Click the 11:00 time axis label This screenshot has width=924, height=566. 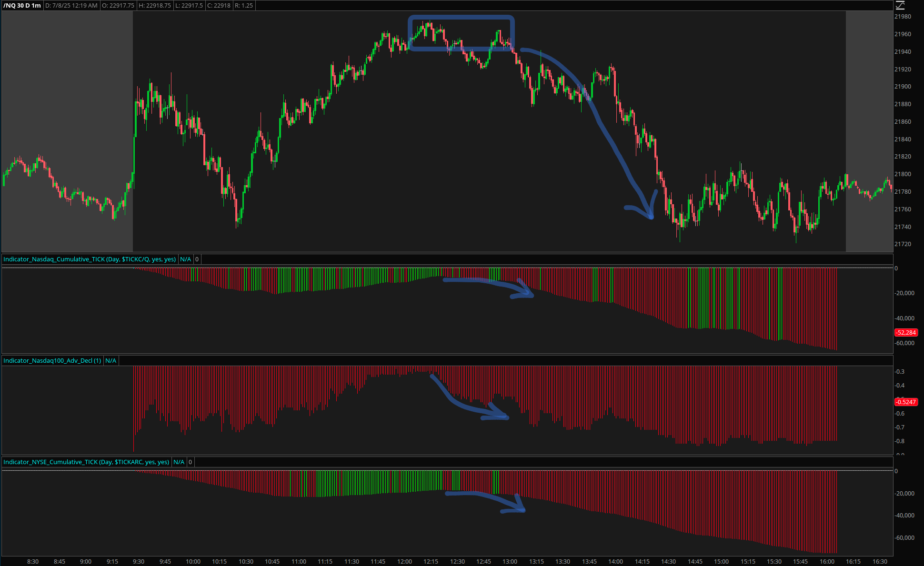click(299, 562)
